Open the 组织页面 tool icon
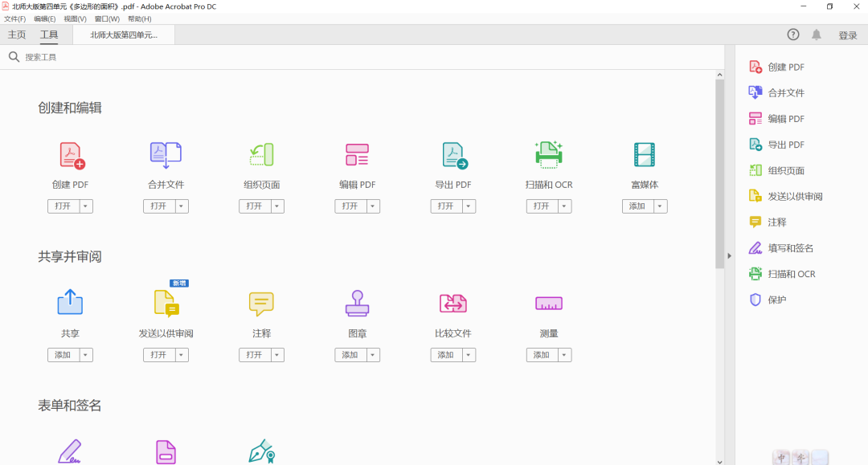 (x=261, y=155)
